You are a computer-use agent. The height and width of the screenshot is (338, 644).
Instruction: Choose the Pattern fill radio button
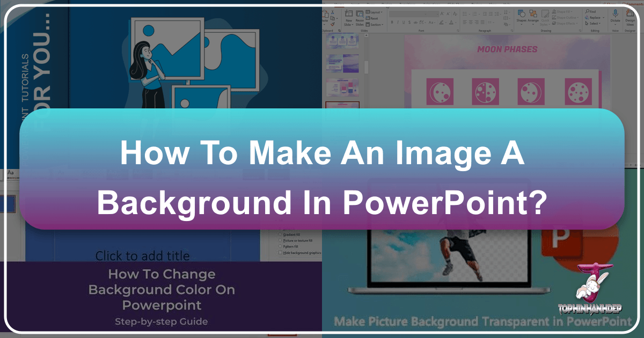[x=280, y=246]
